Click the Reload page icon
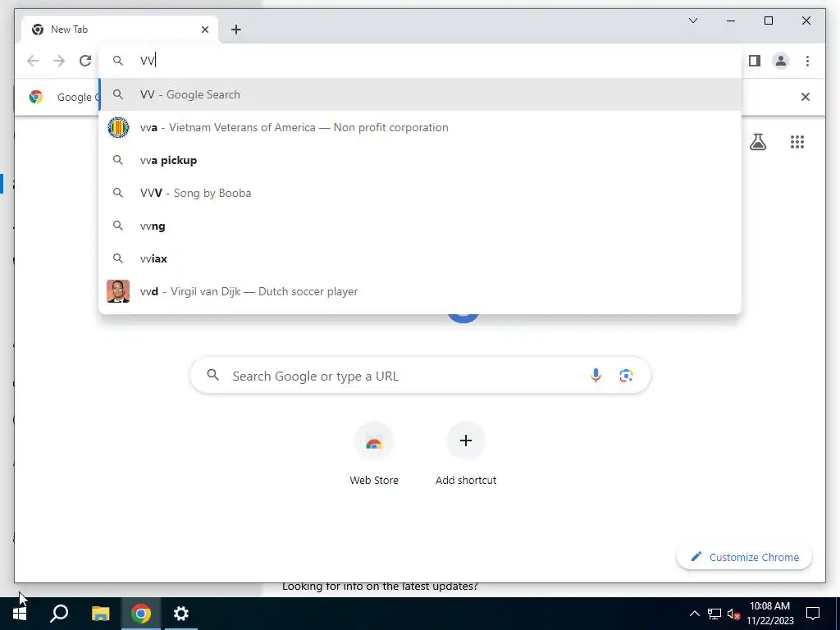 coord(85,61)
